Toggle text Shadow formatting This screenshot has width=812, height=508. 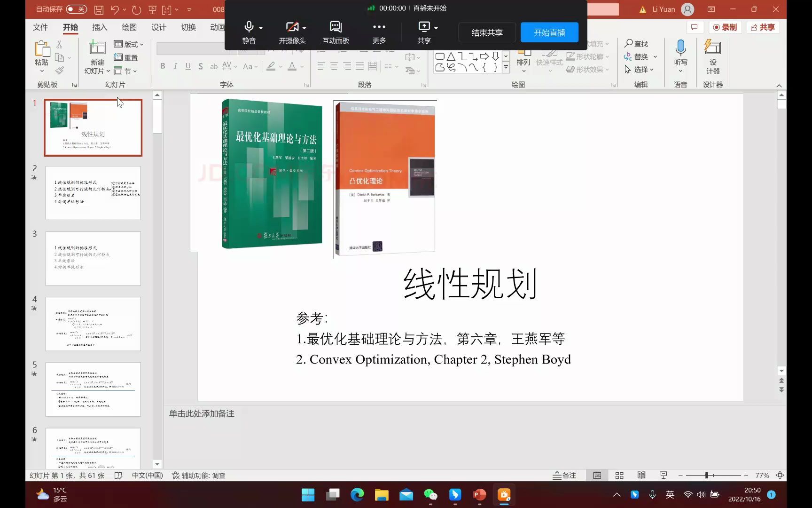point(201,66)
